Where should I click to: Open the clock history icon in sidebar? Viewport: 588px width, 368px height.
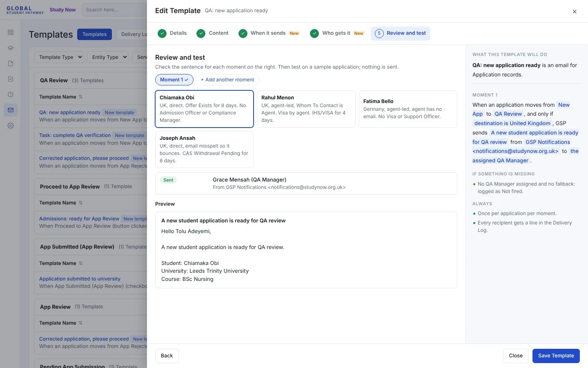tap(11, 94)
